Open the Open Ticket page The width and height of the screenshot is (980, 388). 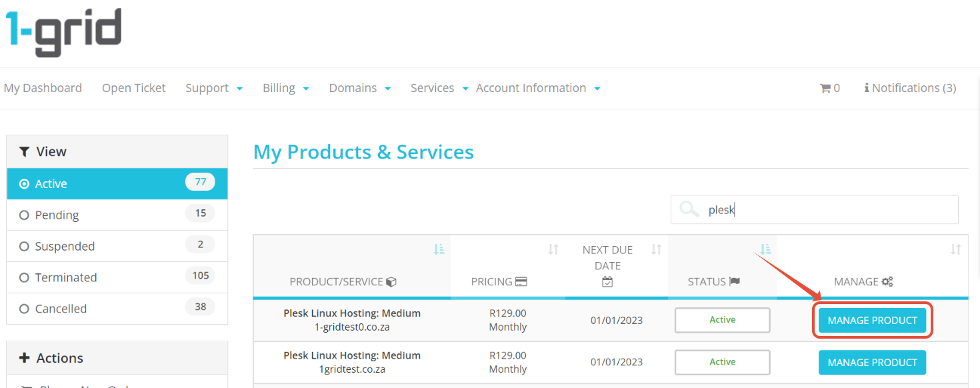[134, 88]
